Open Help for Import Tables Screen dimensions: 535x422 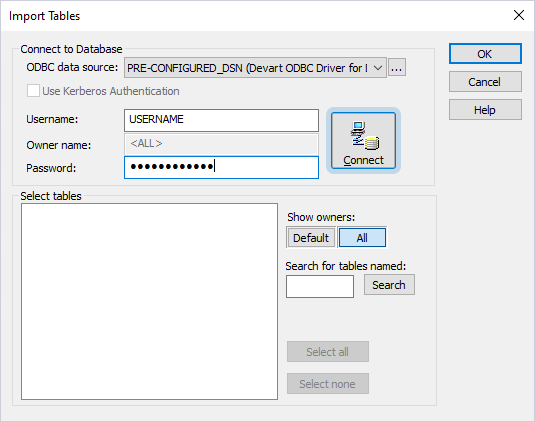pyautogui.click(x=485, y=110)
